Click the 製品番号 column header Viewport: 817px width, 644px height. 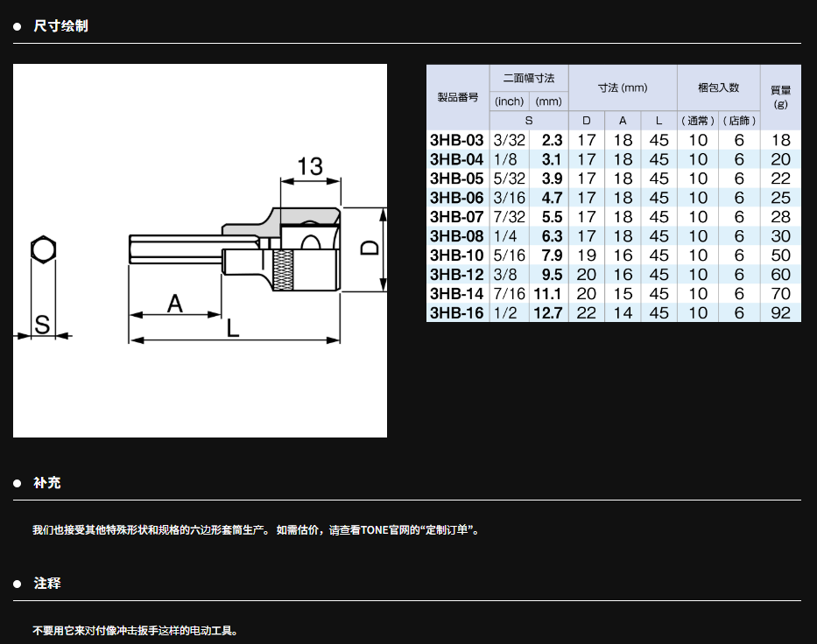(457, 97)
